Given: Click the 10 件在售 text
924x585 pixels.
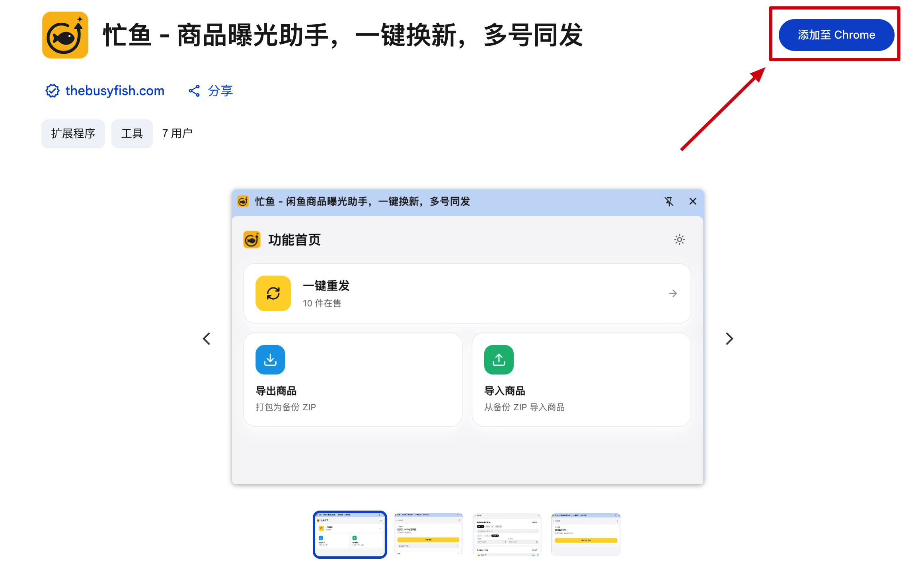Looking at the screenshot, I should (322, 303).
